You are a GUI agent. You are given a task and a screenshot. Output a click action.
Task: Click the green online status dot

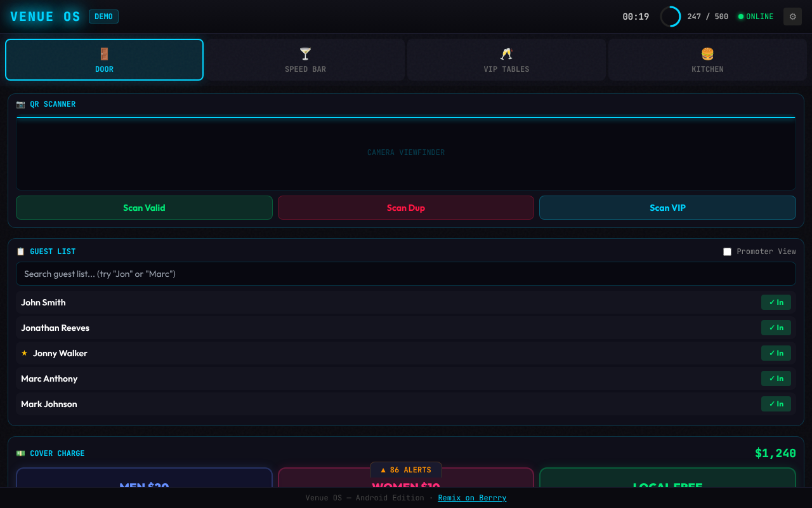[740, 17]
